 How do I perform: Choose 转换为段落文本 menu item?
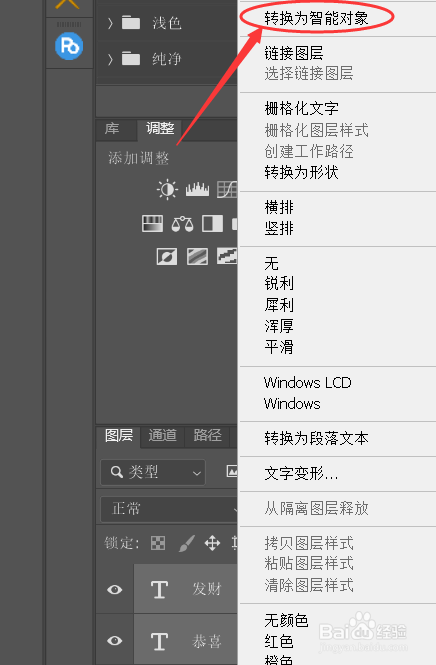point(316,439)
